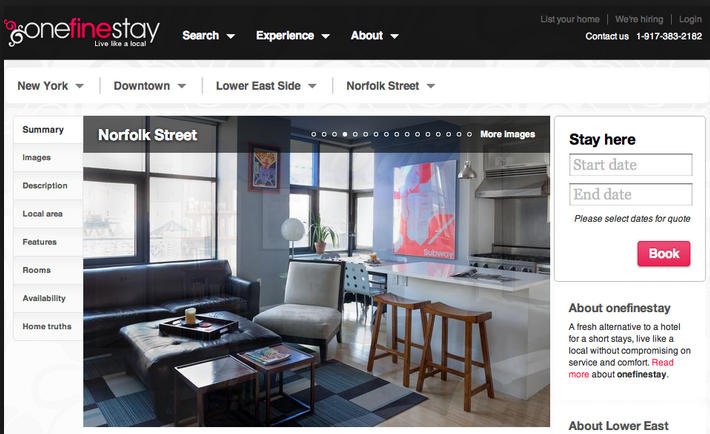
Task: Switch to the Images side tab
Action: coord(48,158)
